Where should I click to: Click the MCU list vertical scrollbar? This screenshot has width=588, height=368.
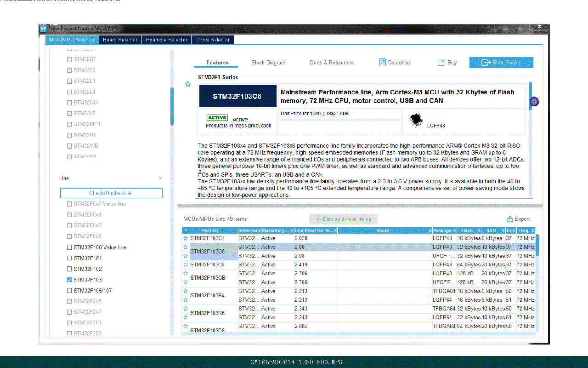pos(537,245)
